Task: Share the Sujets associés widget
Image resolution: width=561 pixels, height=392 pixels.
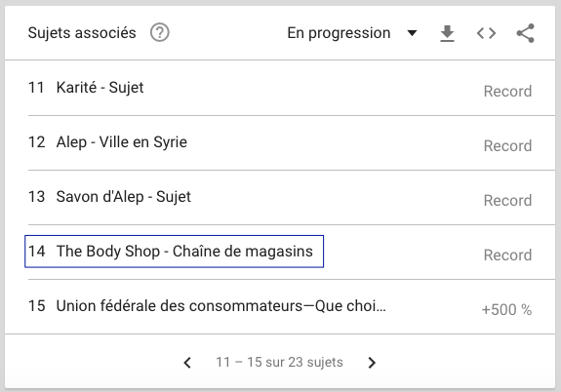Action: click(x=525, y=33)
